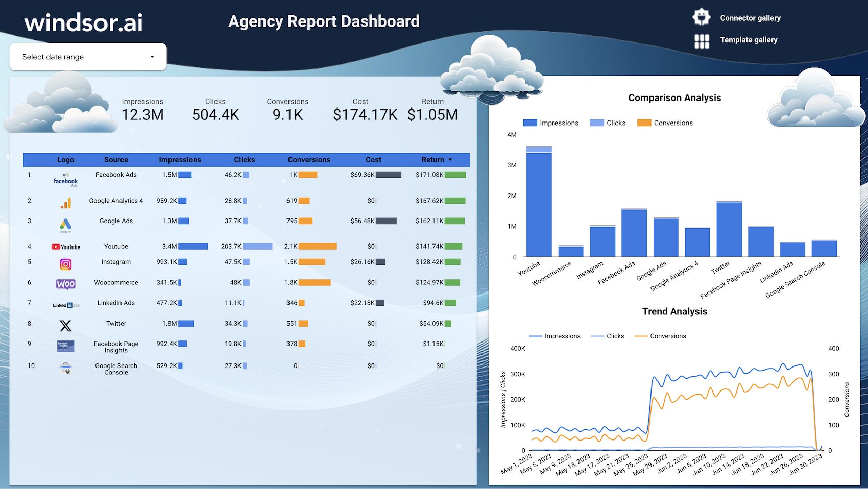Screen dimensions: 868x489
Task: Open the Connector gallery icon
Action: pos(702,17)
